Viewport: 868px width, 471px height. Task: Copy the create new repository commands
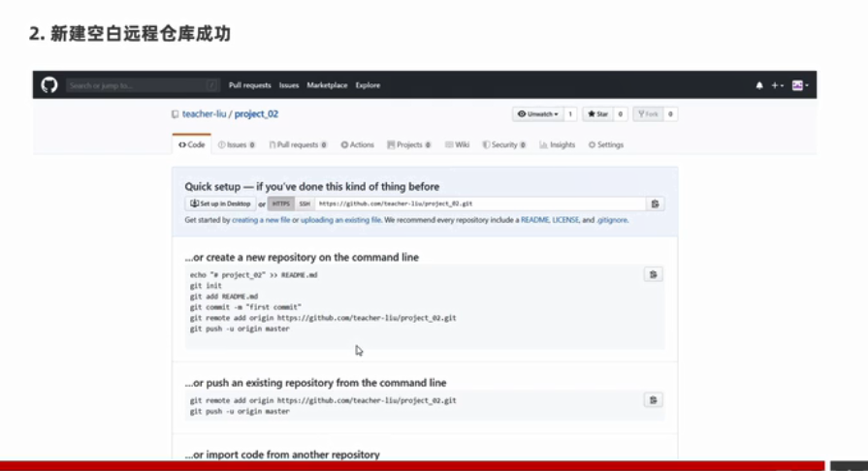[654, 274]
